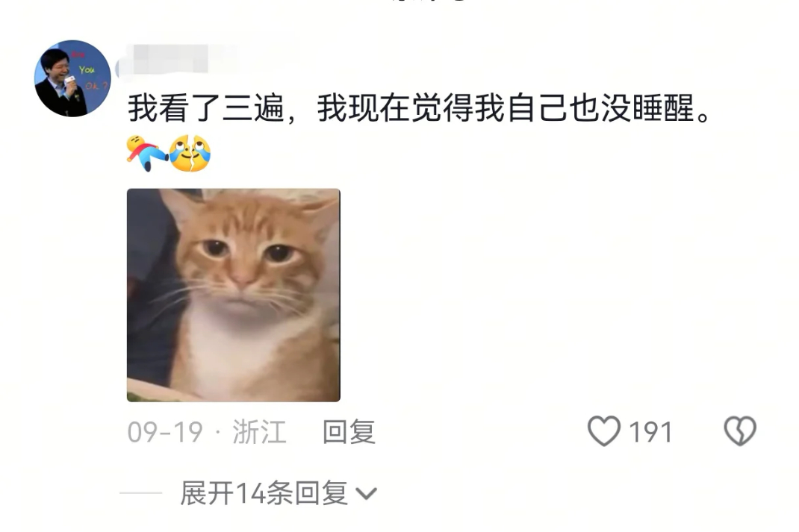Expand the 14 replies via 展开14条回复
The image size is (799, 532).
tap(279, 492)
